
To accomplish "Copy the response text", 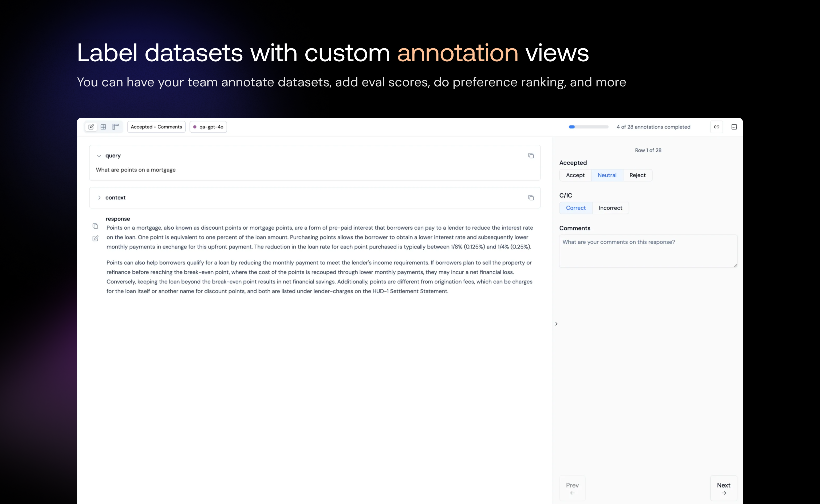I will (x=95, y=226).
